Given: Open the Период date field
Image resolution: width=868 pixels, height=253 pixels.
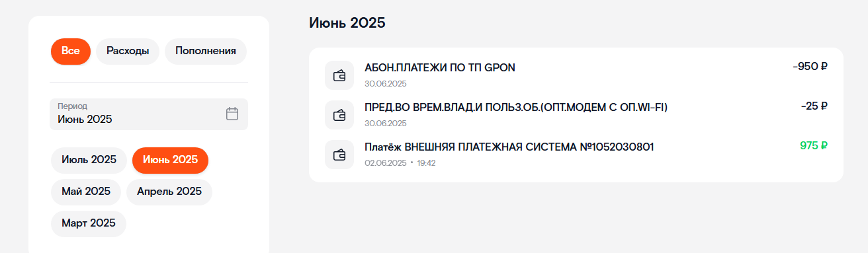Looking at the screenshot, I should tap(149, 114).
